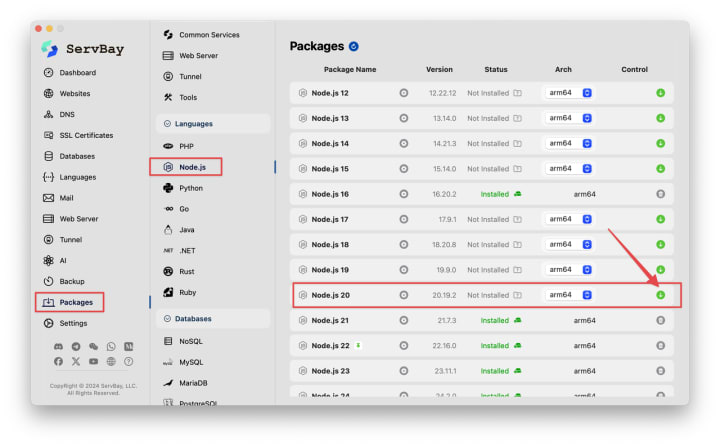This screenshot has width=720, height=446.
Task: Open the arch dropdown for Node.js 18
Action: [x=569, y=244]
